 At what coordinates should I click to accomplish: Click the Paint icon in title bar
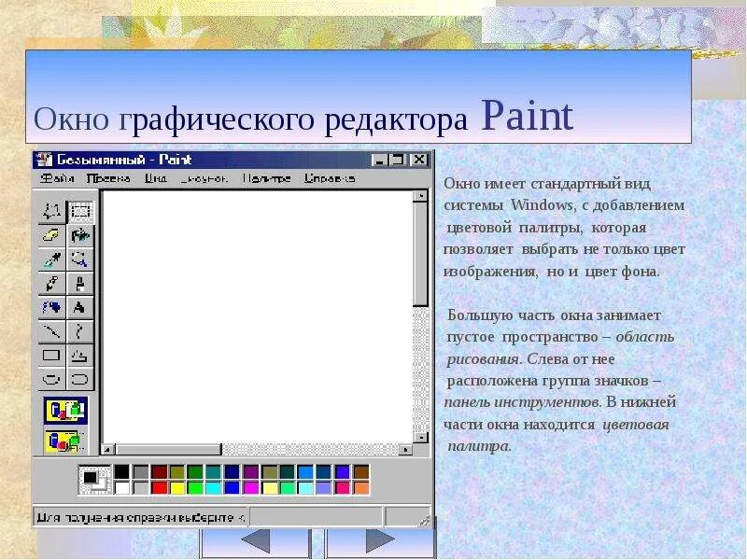[x=44, y=160]
